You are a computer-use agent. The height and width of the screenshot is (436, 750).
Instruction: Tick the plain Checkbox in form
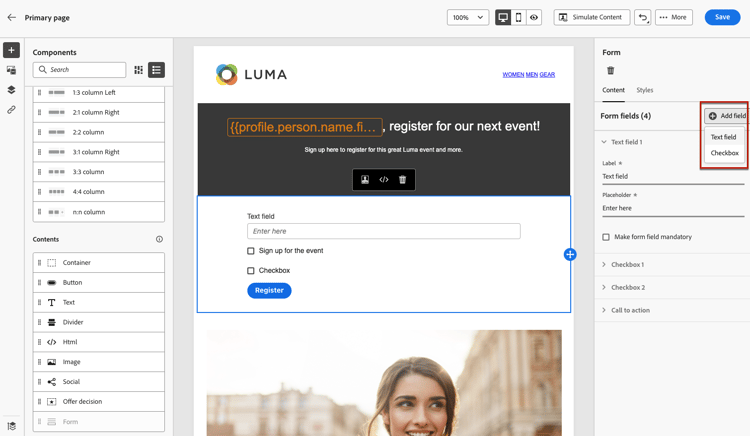pyautogui.click(x=251, y=271)
